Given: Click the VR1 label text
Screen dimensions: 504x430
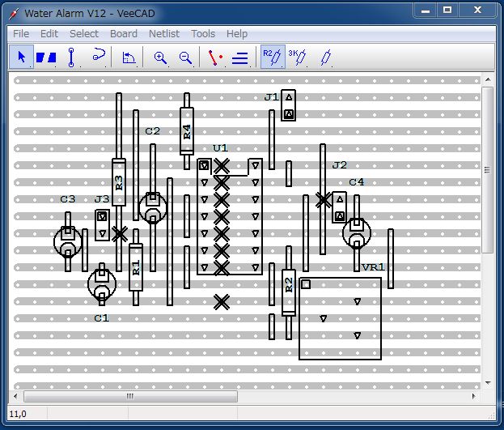Looking at the screenshot, I should click(x=373, y=267).
